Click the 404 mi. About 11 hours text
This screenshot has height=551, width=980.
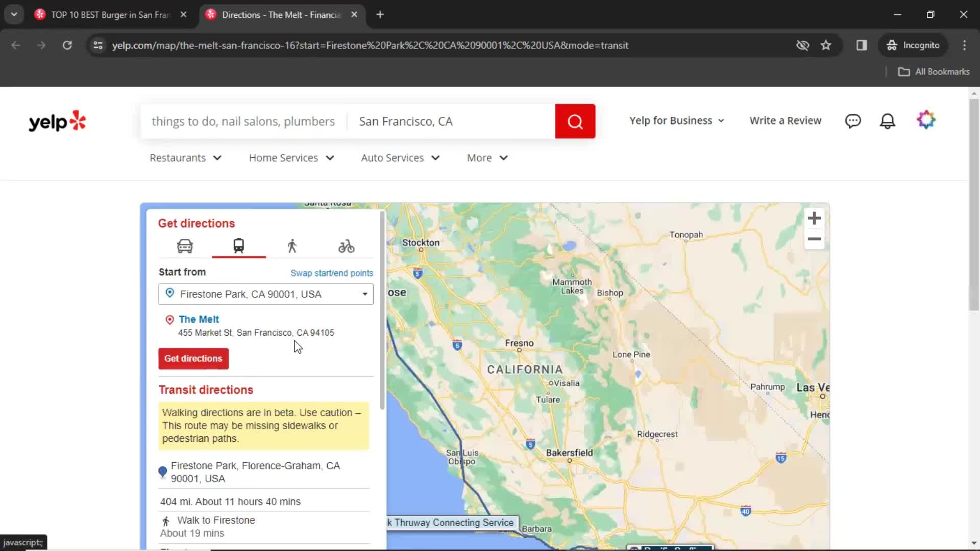[x=230, y=502]
